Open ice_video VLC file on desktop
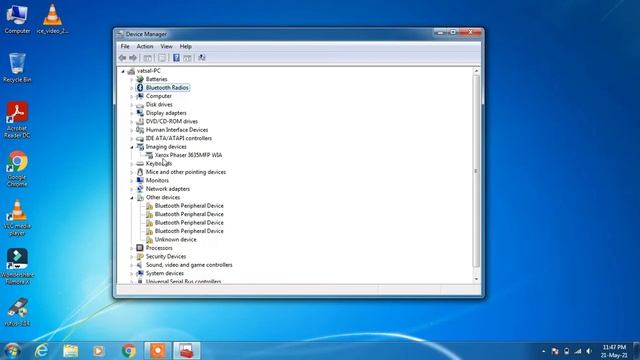640x360 pixels. [x=52, y=19]
